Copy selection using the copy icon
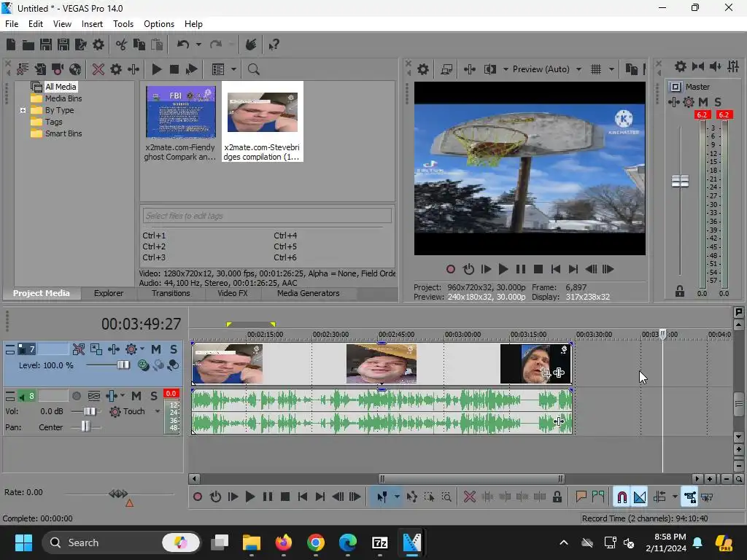 tap(139, 44)
